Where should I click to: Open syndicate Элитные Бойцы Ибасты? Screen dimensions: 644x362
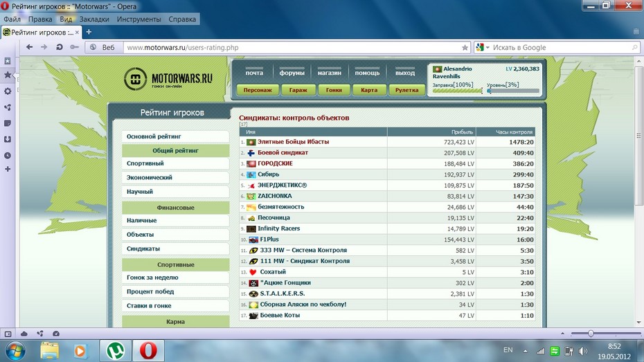pos(293,142)
